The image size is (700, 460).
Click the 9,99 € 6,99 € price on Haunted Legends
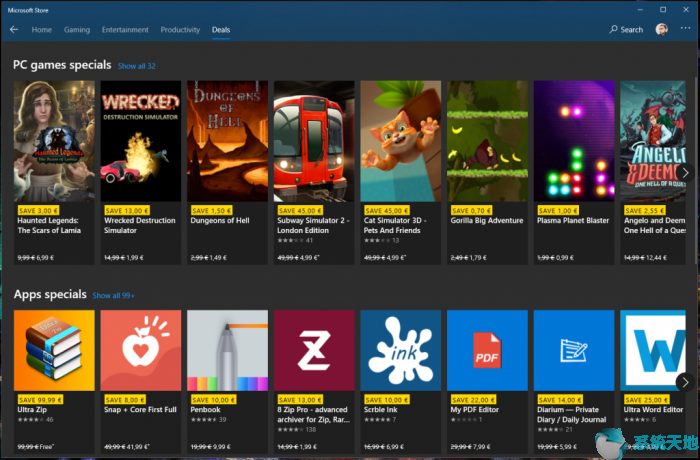pyautogui.click(x=36, y=258)
